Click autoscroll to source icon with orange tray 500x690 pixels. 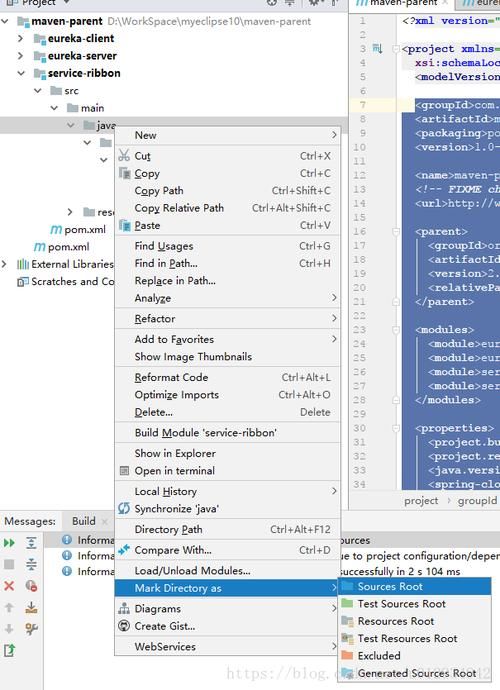click(31, 608)
